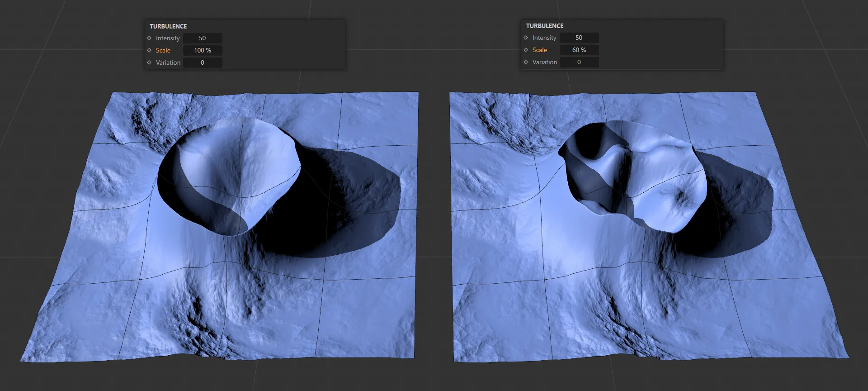Click the right TURBULENCE panel header
This screenshot has width=868, height=391.
click(545, 26)
